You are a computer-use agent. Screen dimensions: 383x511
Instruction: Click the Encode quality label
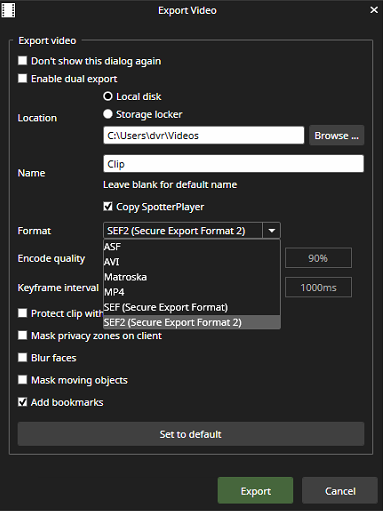pyautogui.click(x=51, y=259)
